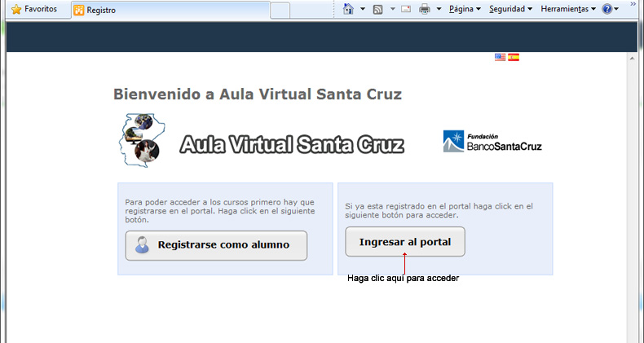Image resolution: width=644 pixels, height=343 pixels.
Task: Switch language with the US flag icon
Action: (x=500, y=58)
